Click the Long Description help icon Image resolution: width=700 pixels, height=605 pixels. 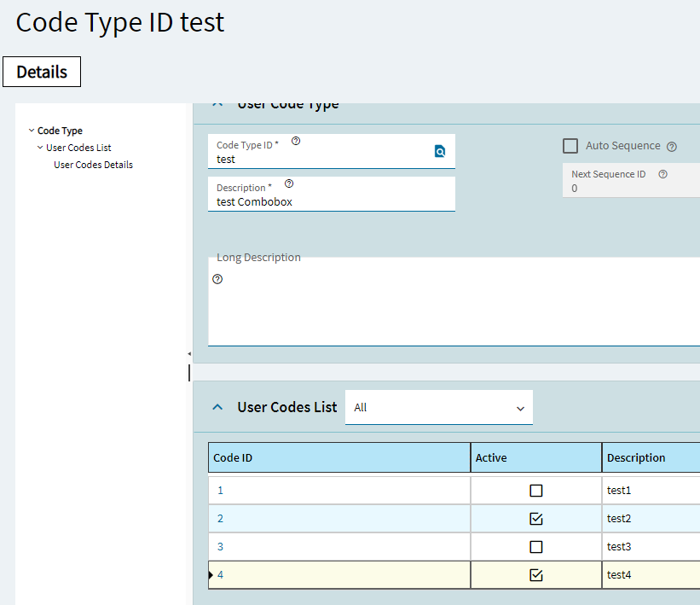pyautogui.click(x=217, y=279)
